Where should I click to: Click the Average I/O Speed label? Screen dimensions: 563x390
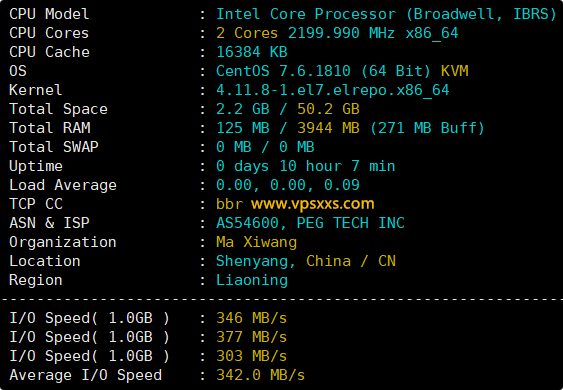(85, 376)
